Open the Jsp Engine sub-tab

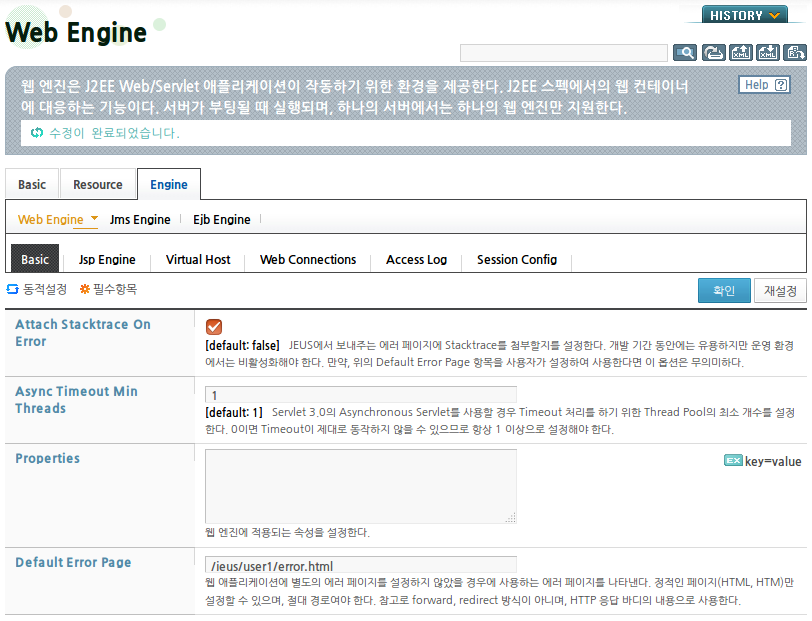[107, 259]
